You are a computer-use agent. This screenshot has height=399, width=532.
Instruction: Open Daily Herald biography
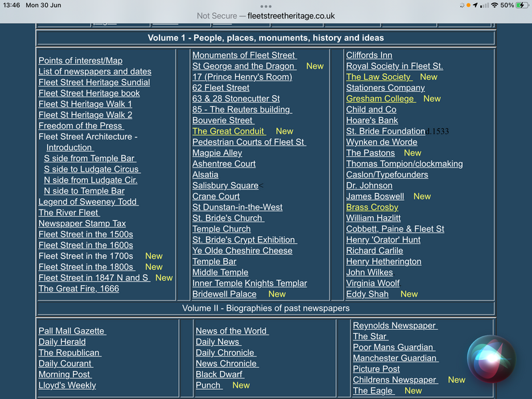tap(62, 342)
